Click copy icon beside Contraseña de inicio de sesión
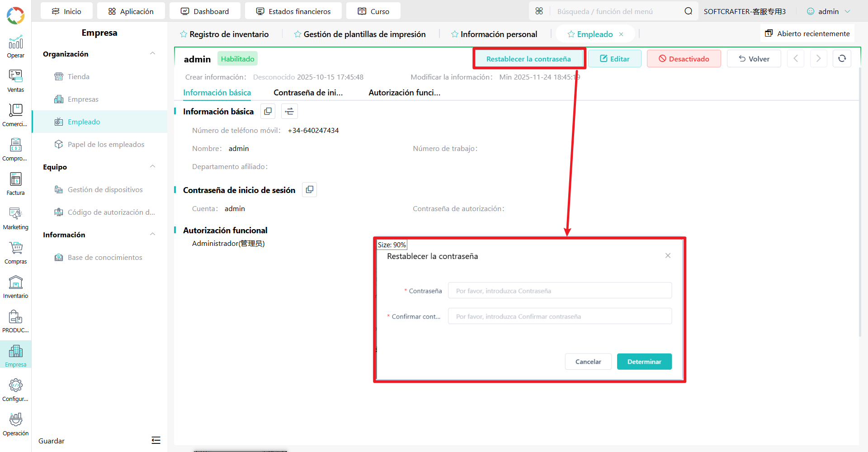Viewport: 868px width, 452px height. click(x=310, y=190)
